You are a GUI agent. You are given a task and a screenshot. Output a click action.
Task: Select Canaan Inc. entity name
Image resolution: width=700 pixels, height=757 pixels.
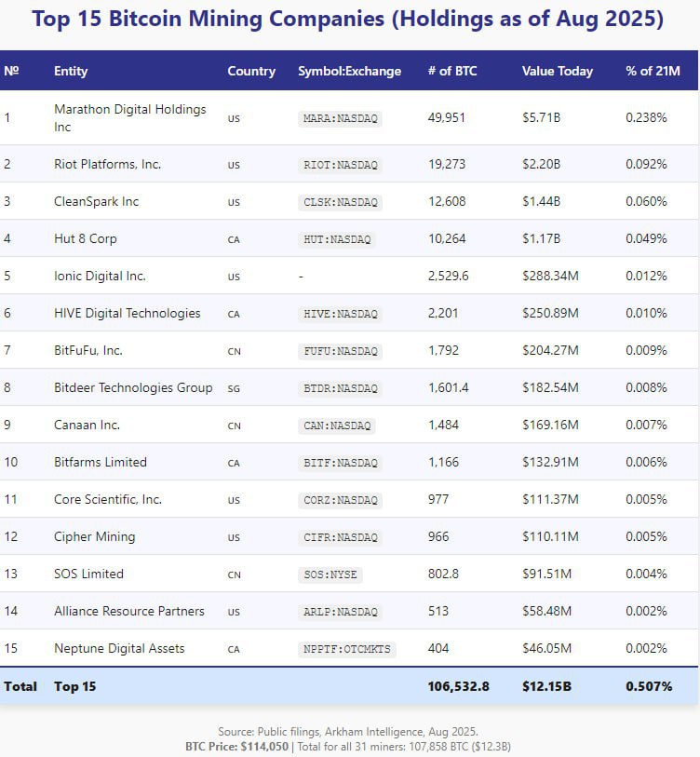(87, 425)
